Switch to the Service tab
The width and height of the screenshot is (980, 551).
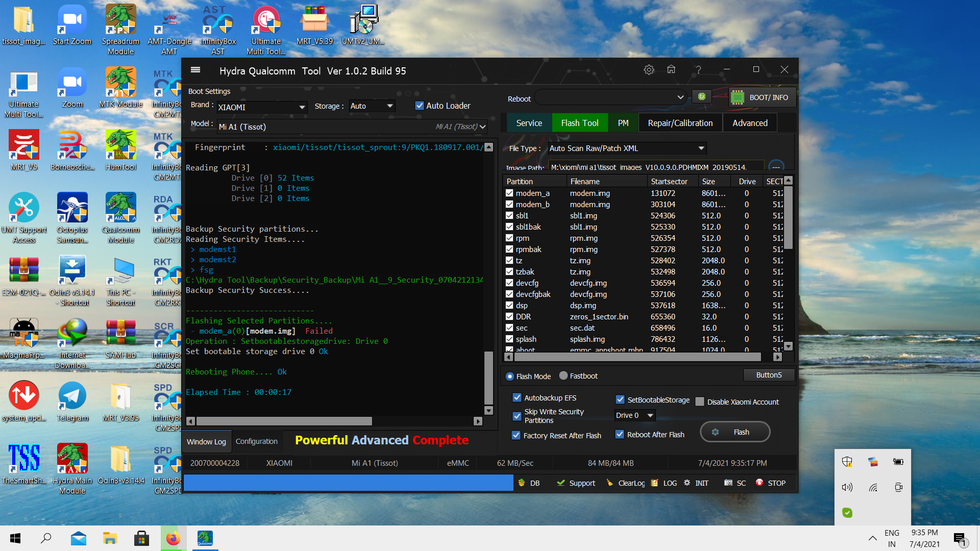click(529, 123)
